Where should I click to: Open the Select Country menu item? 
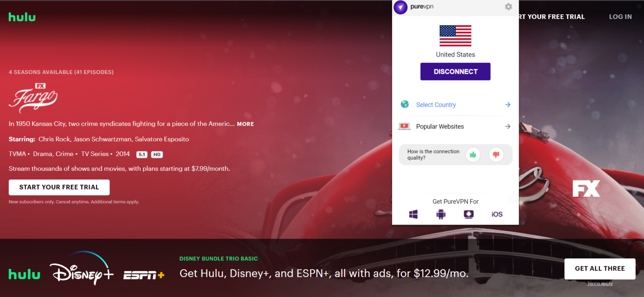pyautogui.click(x=436, y=105)
